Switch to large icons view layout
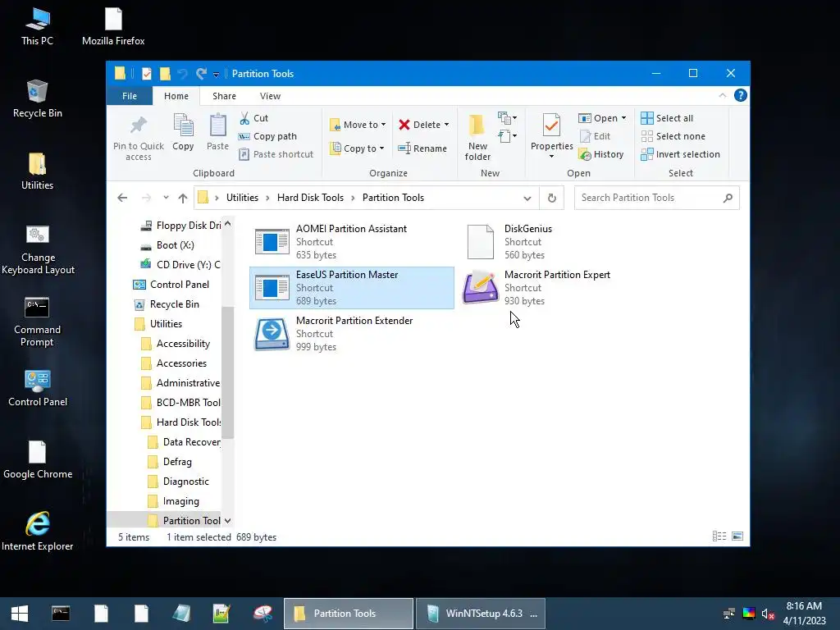The width and height of the screenshot is (840, 630). [x=737, y=536]
